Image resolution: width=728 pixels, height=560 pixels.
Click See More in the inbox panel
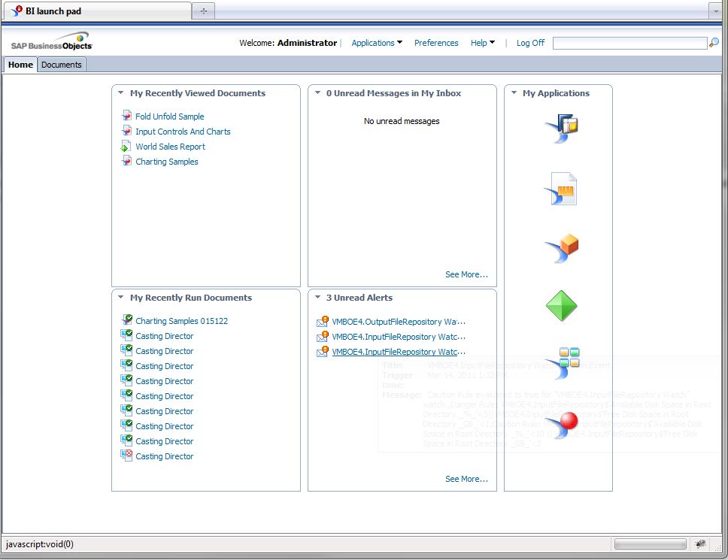(x=466, y=274)
